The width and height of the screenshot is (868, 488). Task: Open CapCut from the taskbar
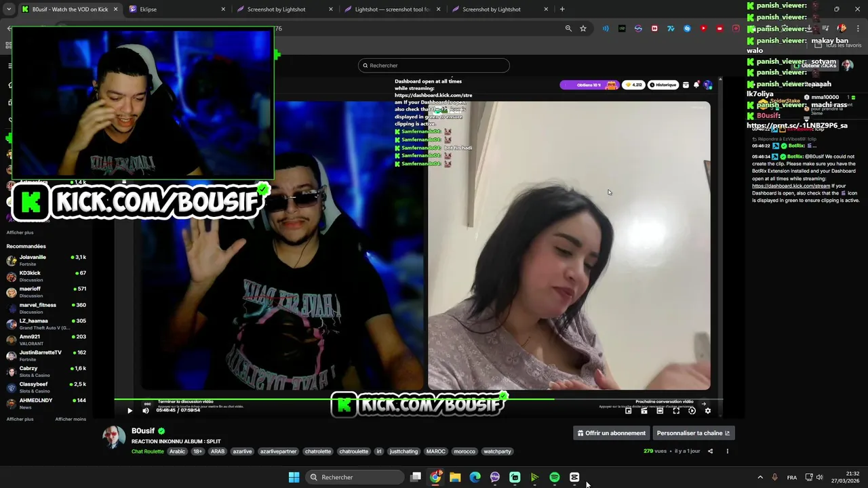click(574, 477)
